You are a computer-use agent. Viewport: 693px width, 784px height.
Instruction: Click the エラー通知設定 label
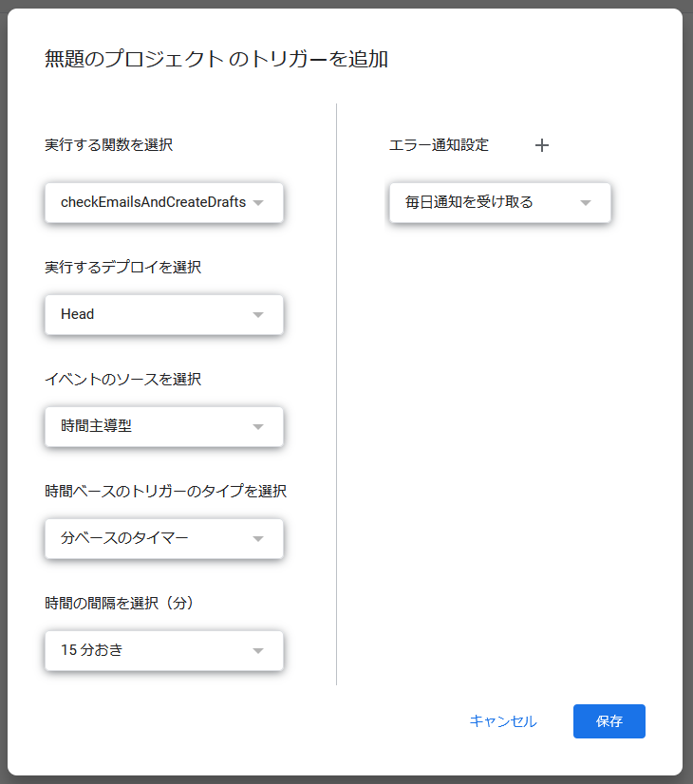(x=439, y=145)
